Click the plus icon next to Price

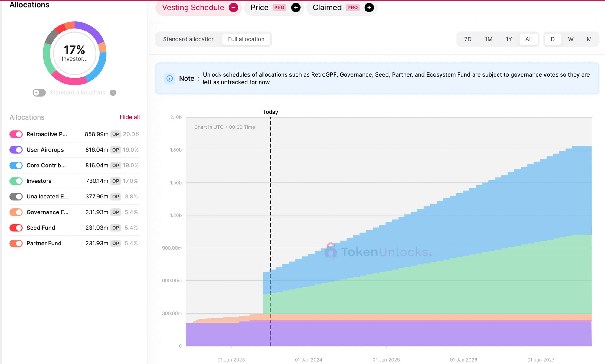296,8
